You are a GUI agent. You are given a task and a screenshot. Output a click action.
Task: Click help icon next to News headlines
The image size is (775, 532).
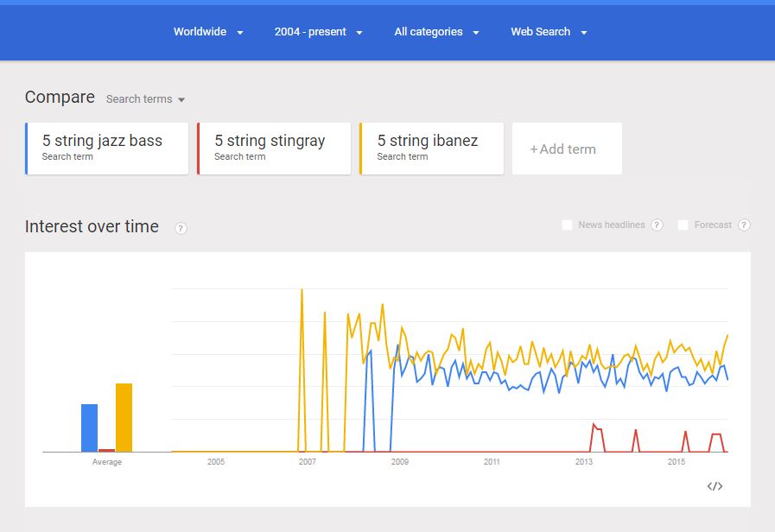pos(657,225)
